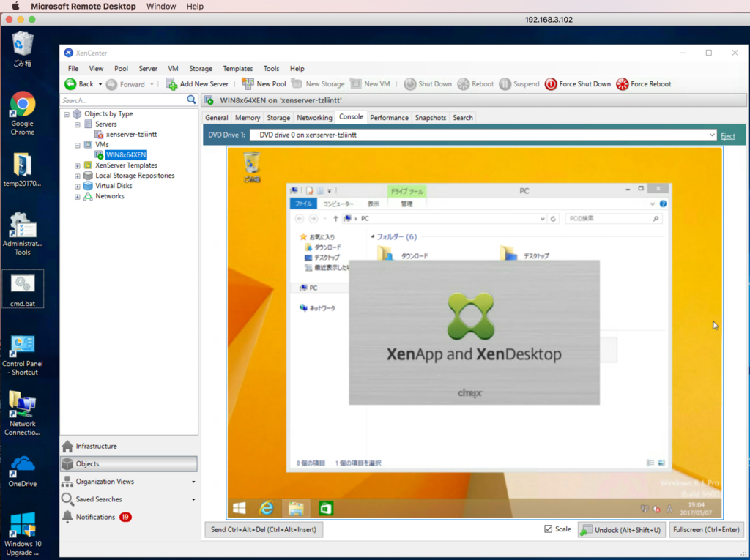The height and width of the screenshot is (560, 750).
Task: Open the Organization Views dropdown arrow
Action: [193, 482]
